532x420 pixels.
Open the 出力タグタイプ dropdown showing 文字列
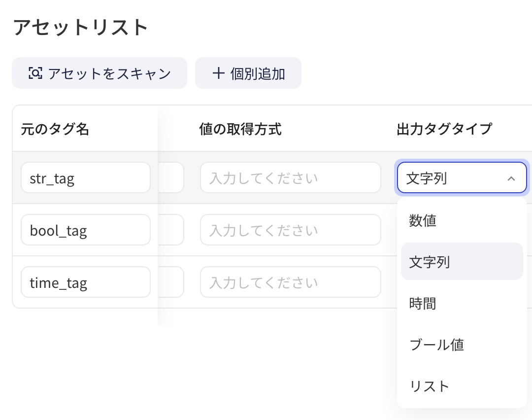click(x=462, y=177)
